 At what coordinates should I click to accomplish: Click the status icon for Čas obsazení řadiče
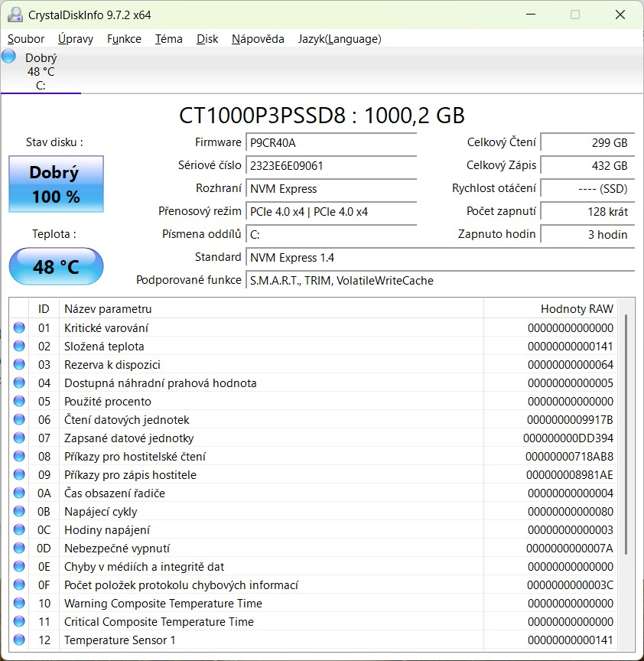tap(18, 493)
